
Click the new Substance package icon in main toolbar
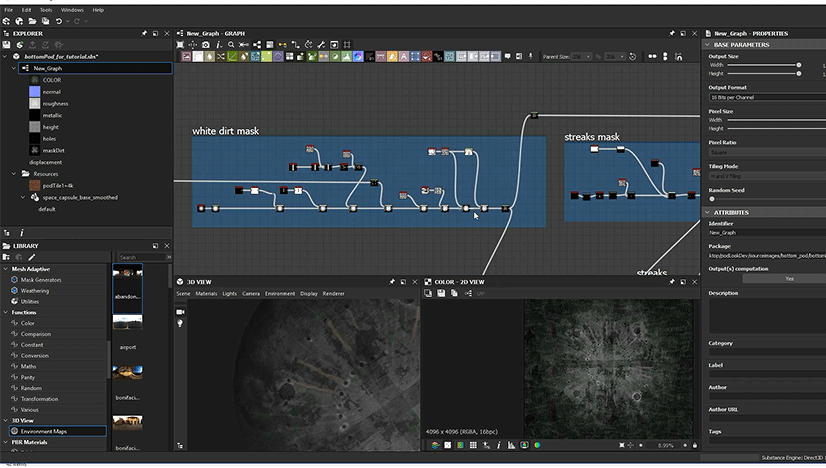(6, 21)
